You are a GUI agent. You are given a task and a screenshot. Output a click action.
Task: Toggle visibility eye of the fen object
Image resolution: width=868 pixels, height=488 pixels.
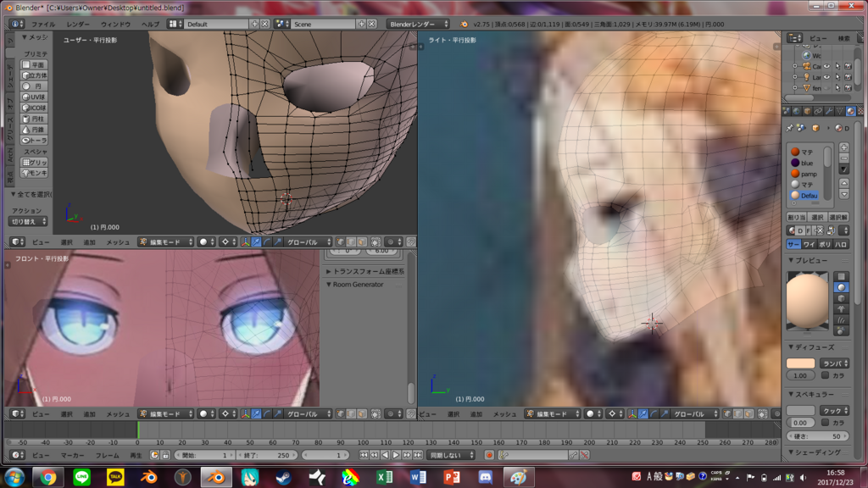pos(826,88)
